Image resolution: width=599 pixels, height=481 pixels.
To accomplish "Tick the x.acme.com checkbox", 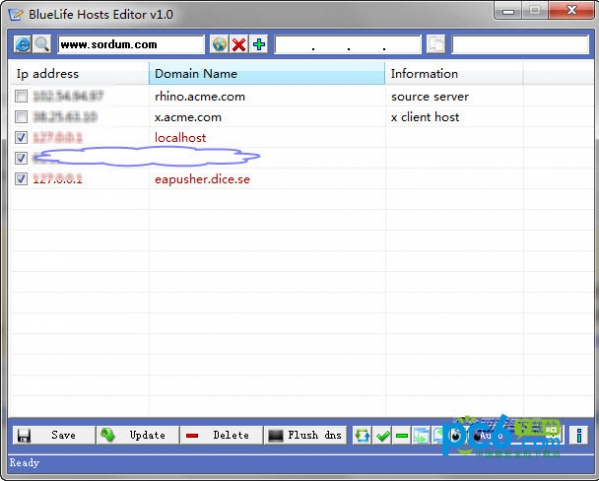I will [x=21, y=117].
